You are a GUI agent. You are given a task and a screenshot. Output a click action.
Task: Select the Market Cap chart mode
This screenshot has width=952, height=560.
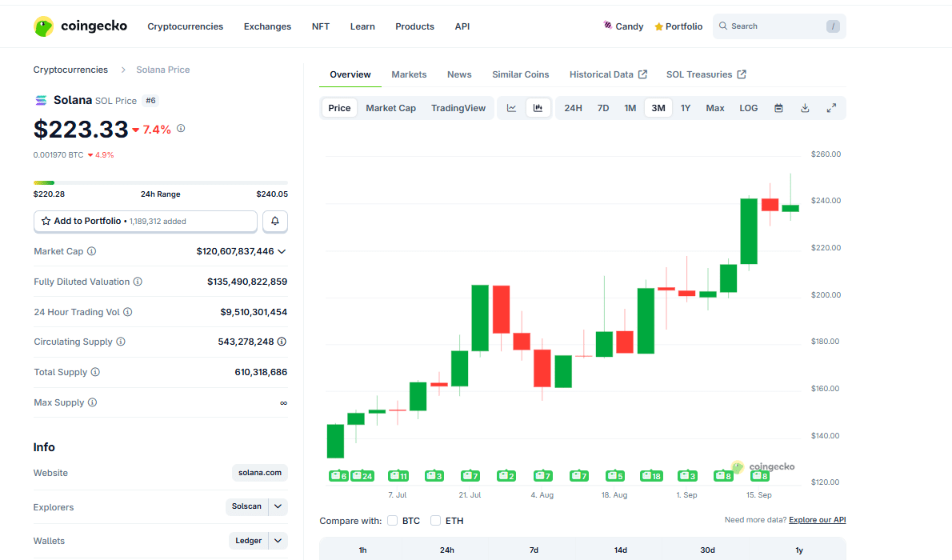click(x=391, y=108)
